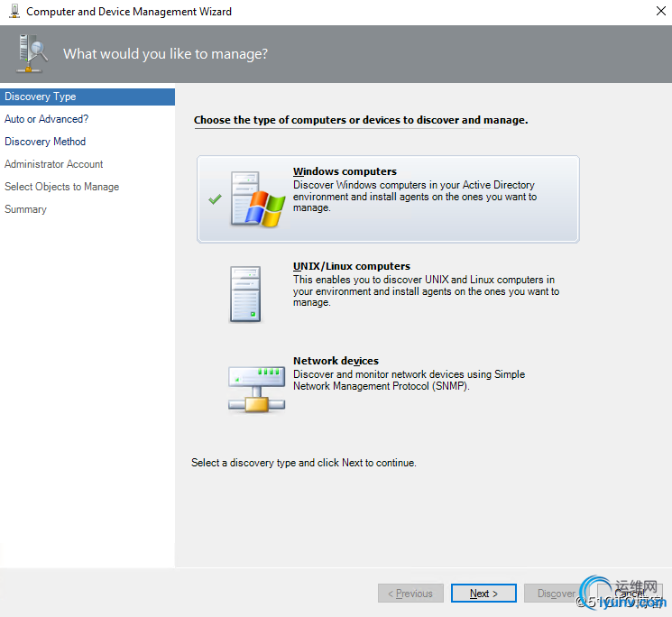Open the Discovery Type step

87,97
